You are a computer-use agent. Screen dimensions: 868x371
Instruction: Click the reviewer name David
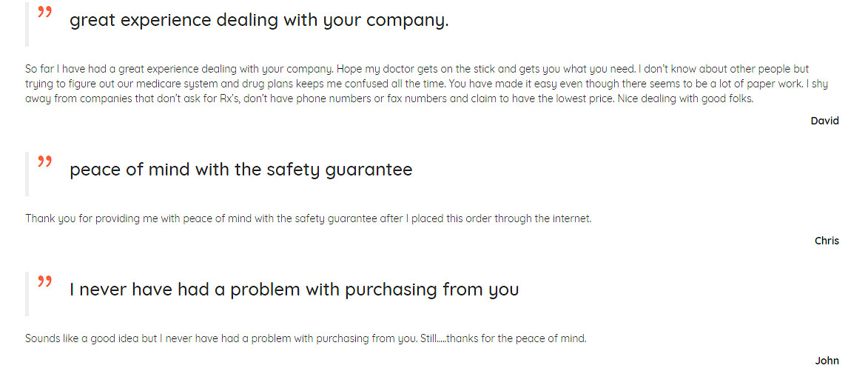coord(825,121)
